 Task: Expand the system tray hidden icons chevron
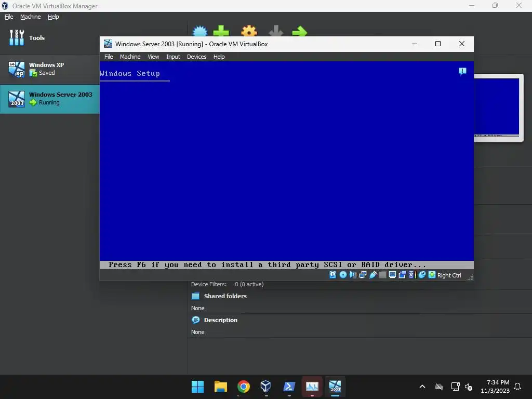pyautogui.click(x=422, y=387)
